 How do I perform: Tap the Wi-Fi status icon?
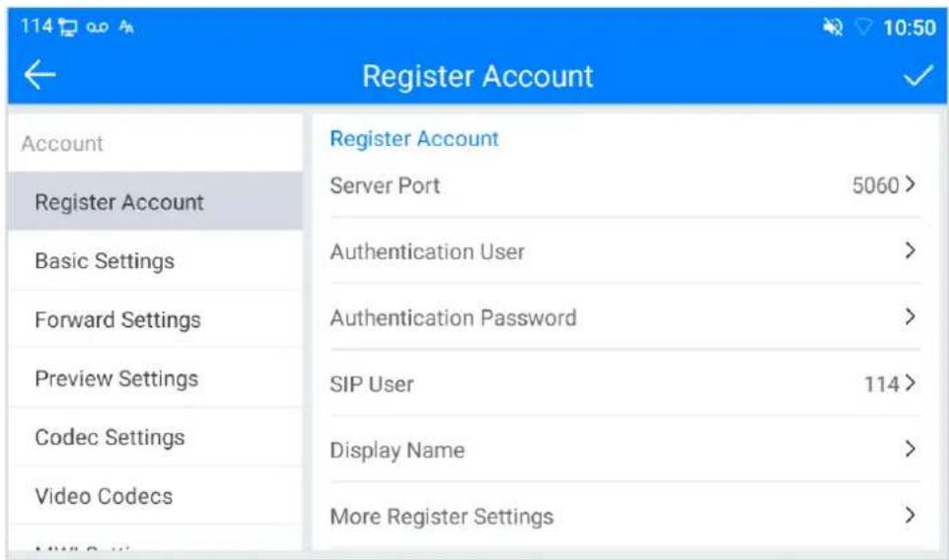pos(863,27)
